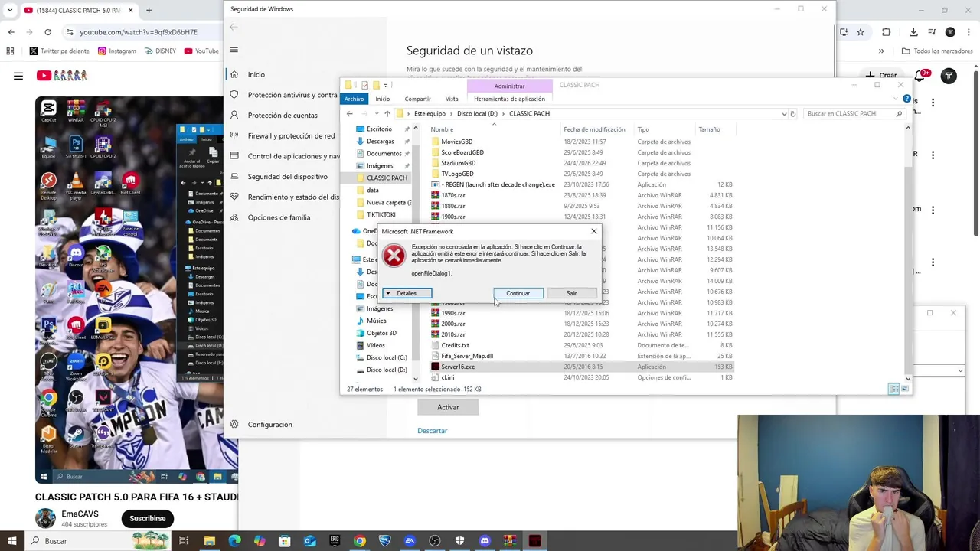Image resolution: width=980 pixels, height=551 pixels.
Task: Select the Administrar contextual tab in File Explorer
Action: point(509,86)
